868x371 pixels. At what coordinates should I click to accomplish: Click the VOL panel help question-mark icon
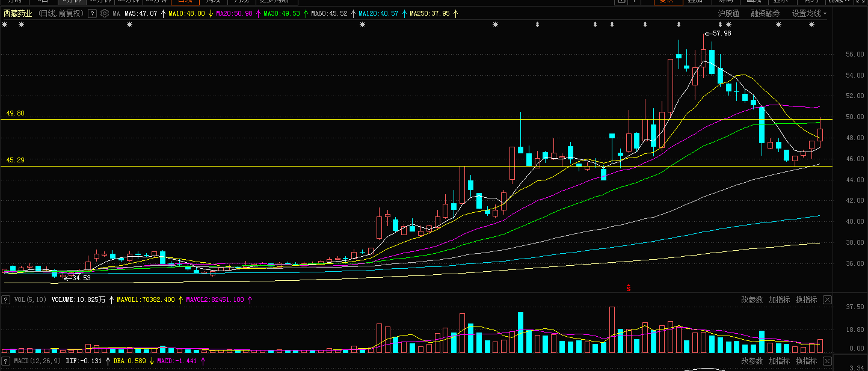[x=6, y=299]
